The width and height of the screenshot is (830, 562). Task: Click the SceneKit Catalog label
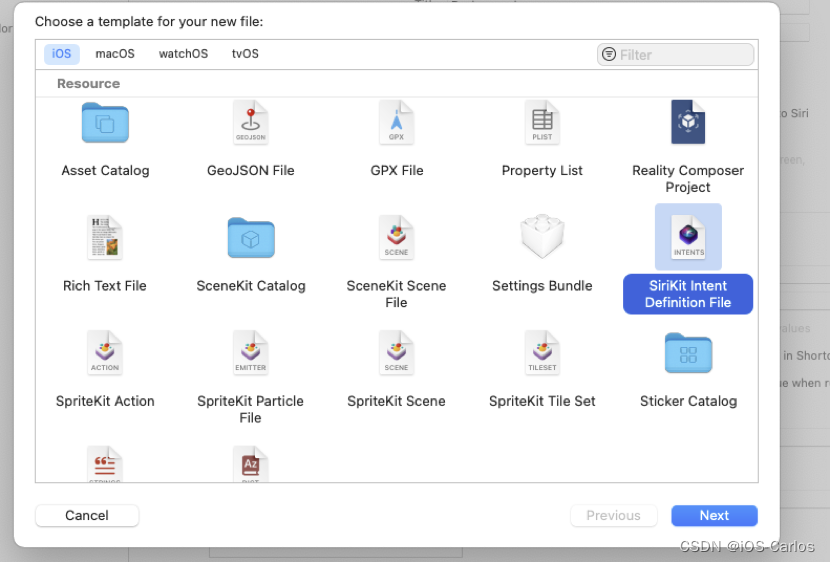[251, 286]
